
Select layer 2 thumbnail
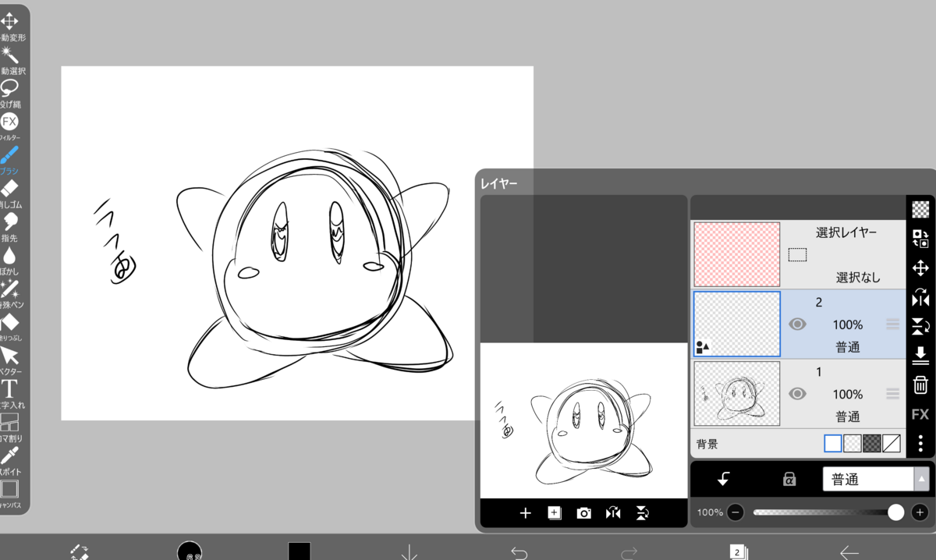click(x=737, y=324)
